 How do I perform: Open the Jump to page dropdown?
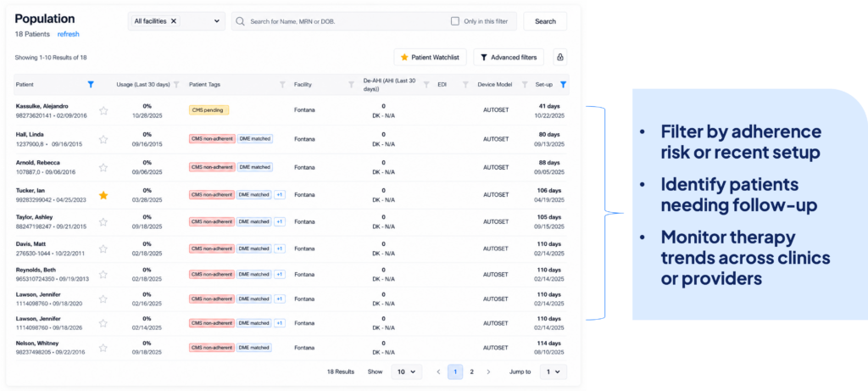pyautogui.click(x=553, y=371)
